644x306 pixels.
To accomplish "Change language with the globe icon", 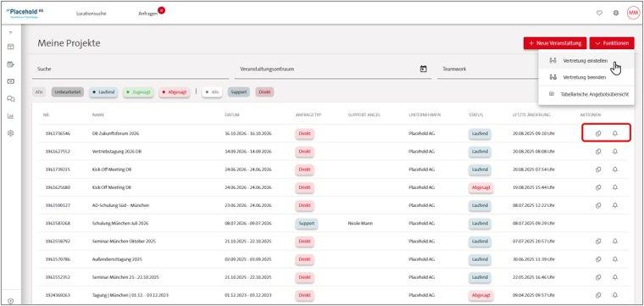I will tap(616, 14).
